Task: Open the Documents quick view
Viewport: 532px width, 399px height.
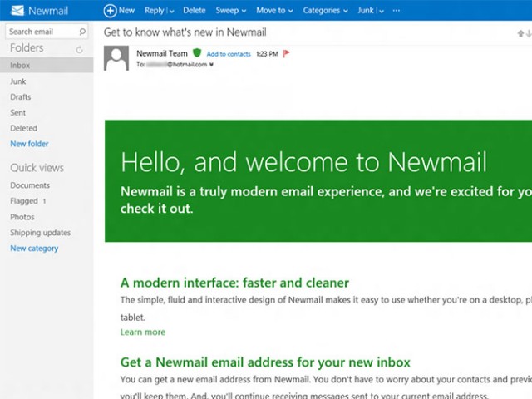Action: (x=30, y=185)
